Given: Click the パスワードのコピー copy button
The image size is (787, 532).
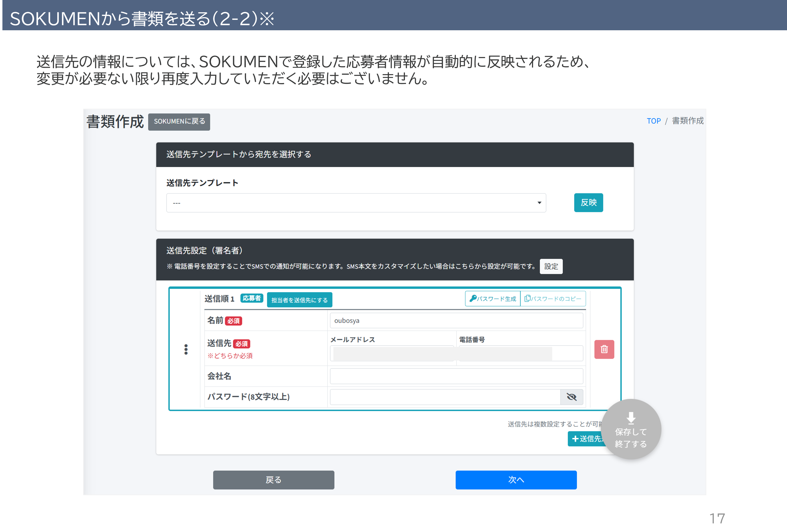Looking at the screenshot, I should (553, 298).
